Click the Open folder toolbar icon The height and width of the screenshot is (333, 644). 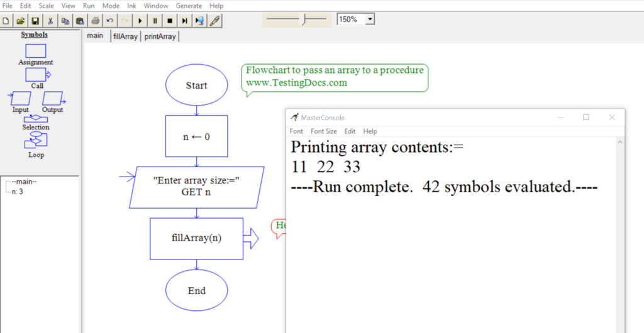20,21
